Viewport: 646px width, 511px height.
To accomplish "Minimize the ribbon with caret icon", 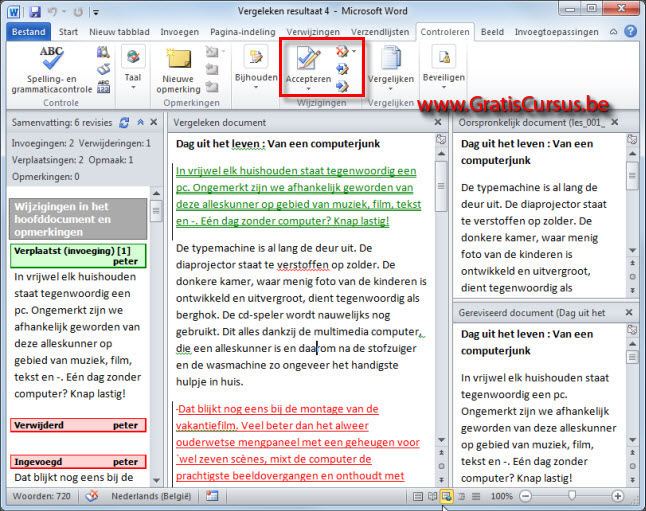I will pos(613,32).
